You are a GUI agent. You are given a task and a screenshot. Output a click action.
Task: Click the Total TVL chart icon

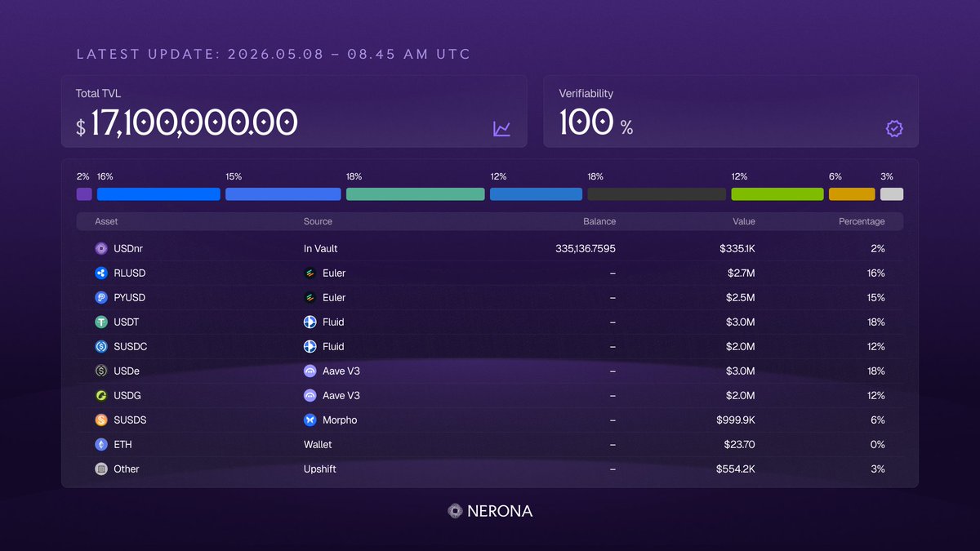coord(501,129)
